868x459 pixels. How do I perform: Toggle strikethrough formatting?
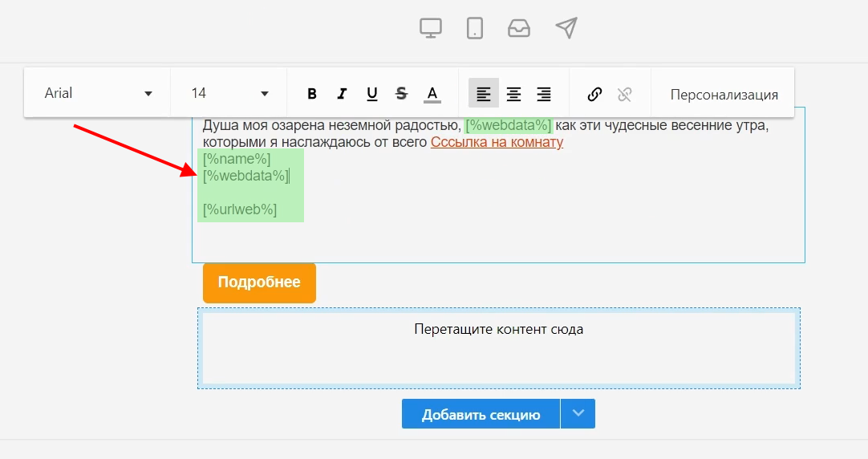click(x=402, y=94)
